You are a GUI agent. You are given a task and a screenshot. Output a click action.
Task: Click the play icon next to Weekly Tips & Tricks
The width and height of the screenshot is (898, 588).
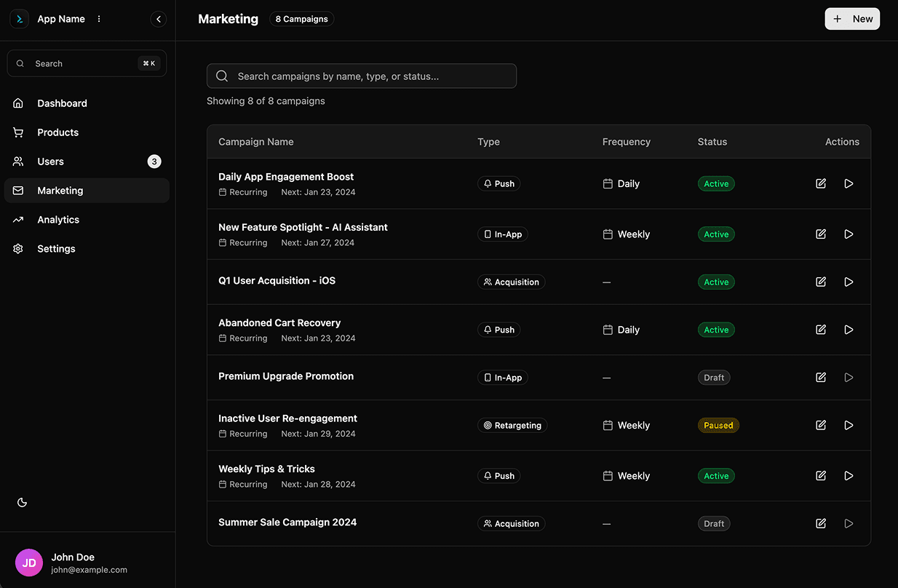pyautogui.click(x=849, y=475)
